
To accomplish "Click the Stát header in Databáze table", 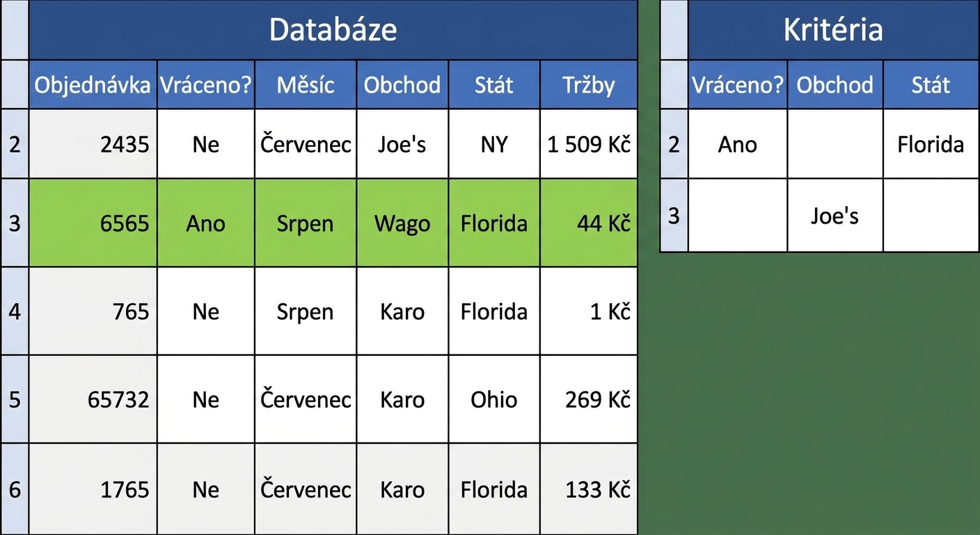I will pyautogui.click(x=494, y=85).
